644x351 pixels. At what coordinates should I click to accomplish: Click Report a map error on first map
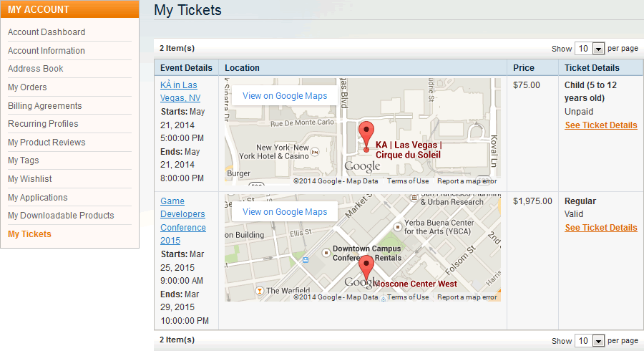point(467,181)
